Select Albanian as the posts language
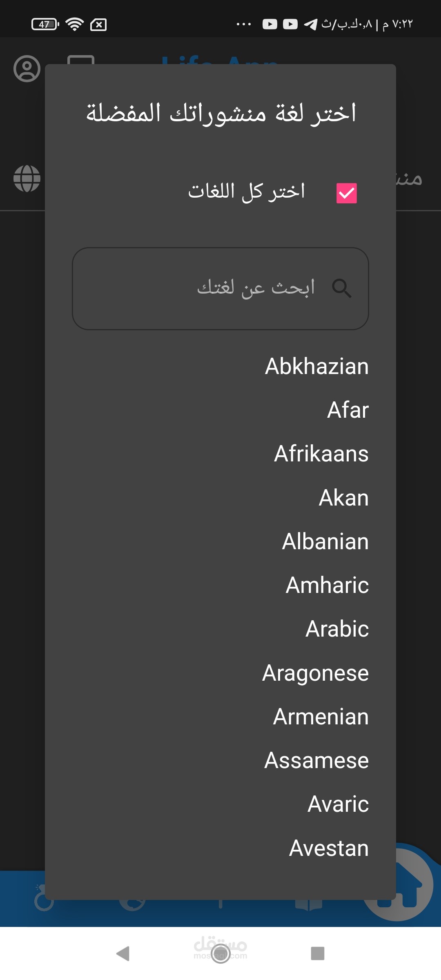441x980 pixels. tap(325, 541)
